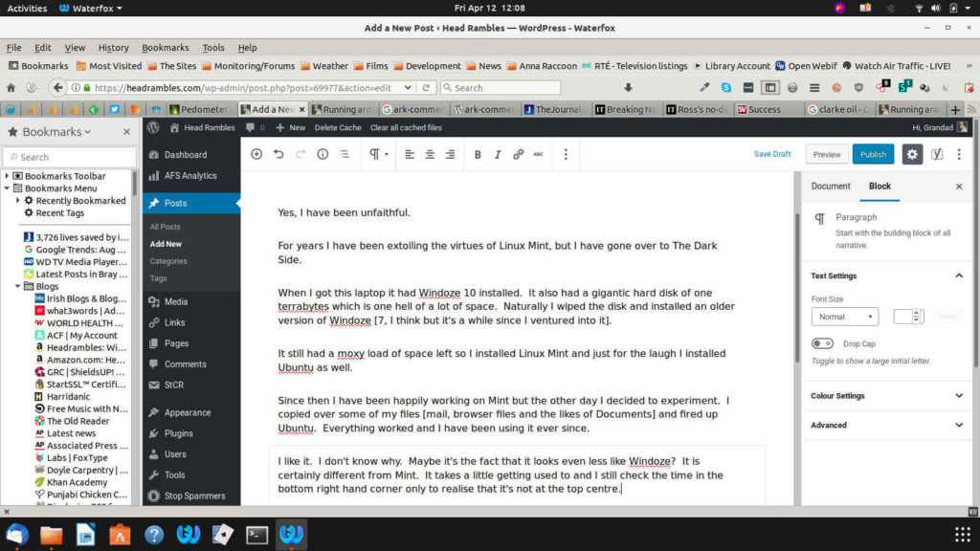Viewport: 980px width, 551px height.
Task: Expand Recently Bookmarked tree item
Action: 17,201
